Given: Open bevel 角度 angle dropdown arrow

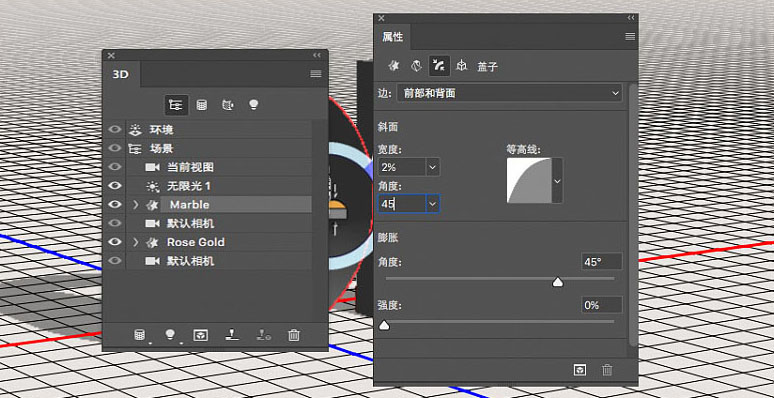Looking at the screenshot, I should click(433, 204).
